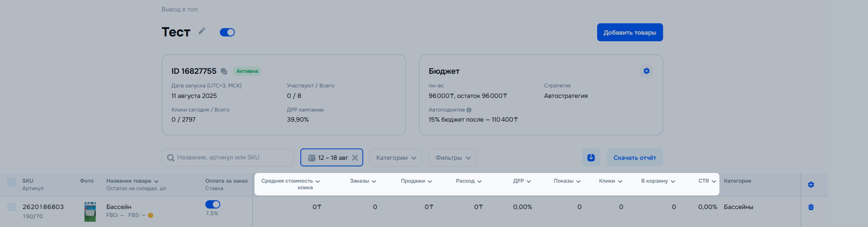This screenshot has height=227, width=868.
Task: Clear the 12 – 18 авг date range
Action: point(355,158)
